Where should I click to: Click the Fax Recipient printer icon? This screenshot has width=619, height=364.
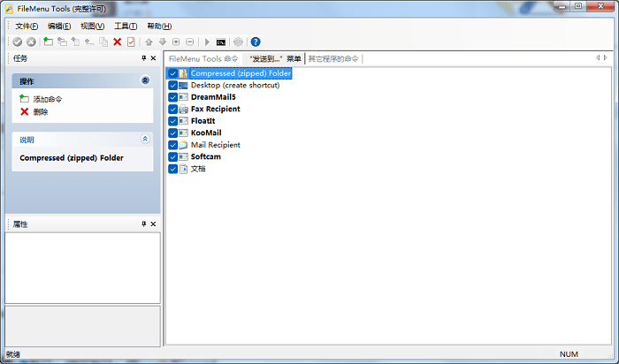183,110
